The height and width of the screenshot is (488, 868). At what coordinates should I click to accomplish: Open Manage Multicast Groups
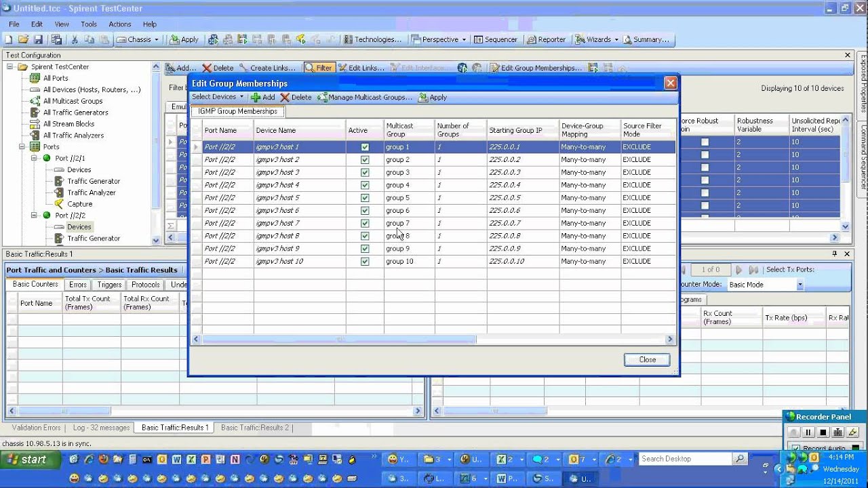tap(365, 98)
